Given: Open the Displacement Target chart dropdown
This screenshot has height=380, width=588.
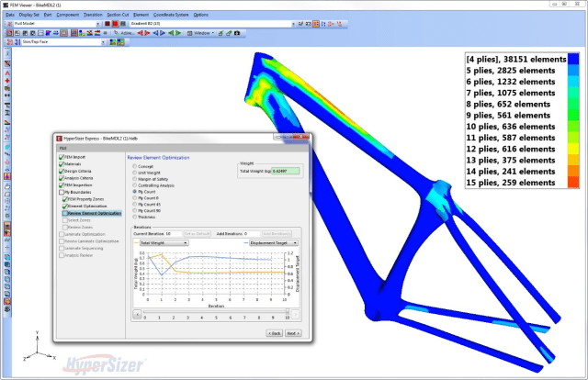Looking at the screenshot, I should click(x=274, y=243).
